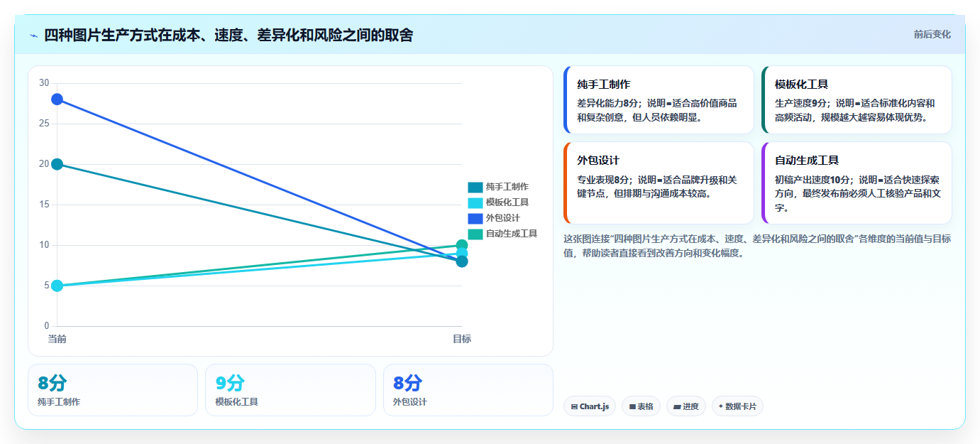Click the 8分 外包设计 stat card
The width and height of the screenshot is (980, 444).
click(x=468, y=390)
